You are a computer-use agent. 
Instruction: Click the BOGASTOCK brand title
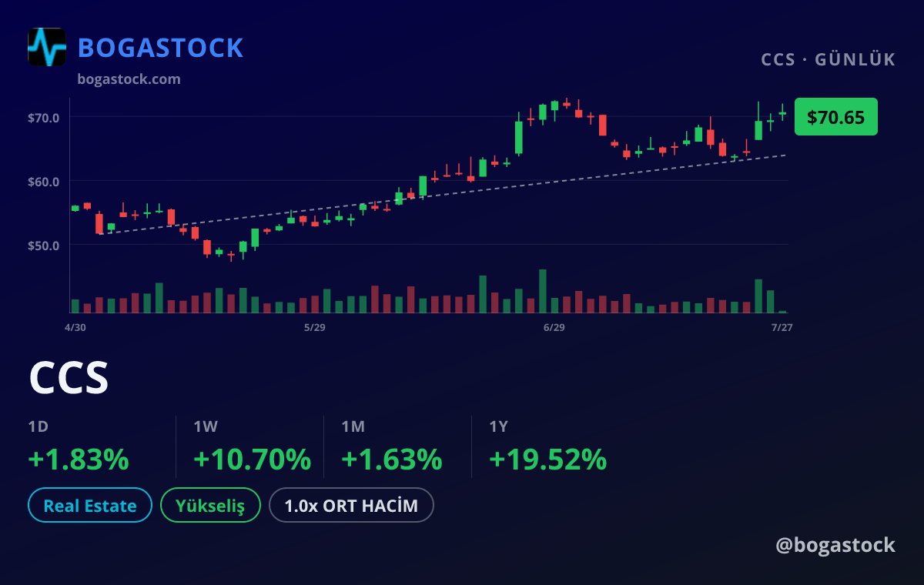(x=161, y=48)
